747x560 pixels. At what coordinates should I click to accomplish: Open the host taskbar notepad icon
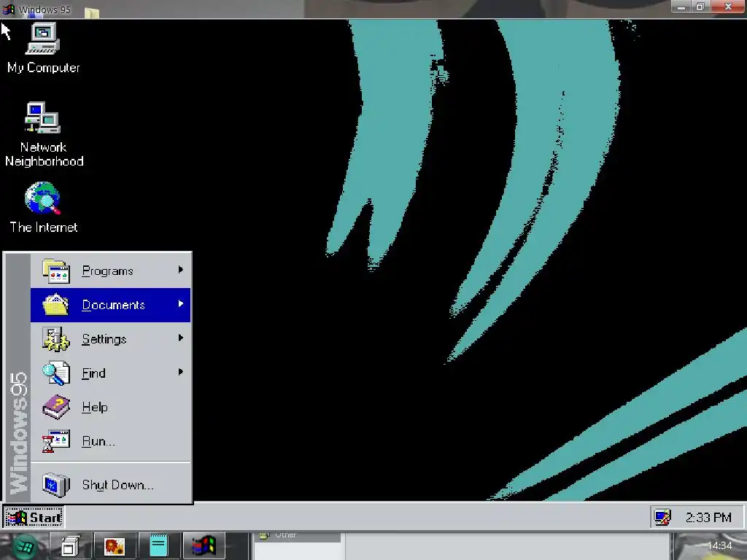point(158,546)
